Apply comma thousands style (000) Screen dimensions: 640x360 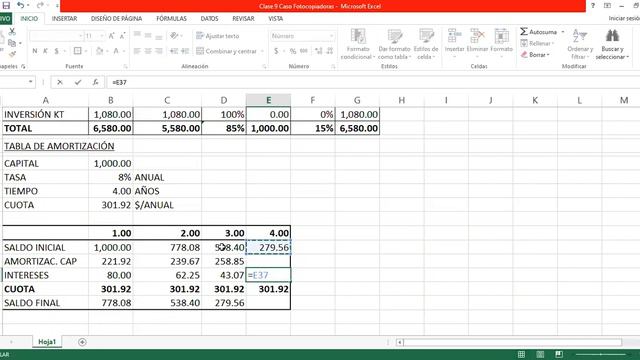point(304,51)
